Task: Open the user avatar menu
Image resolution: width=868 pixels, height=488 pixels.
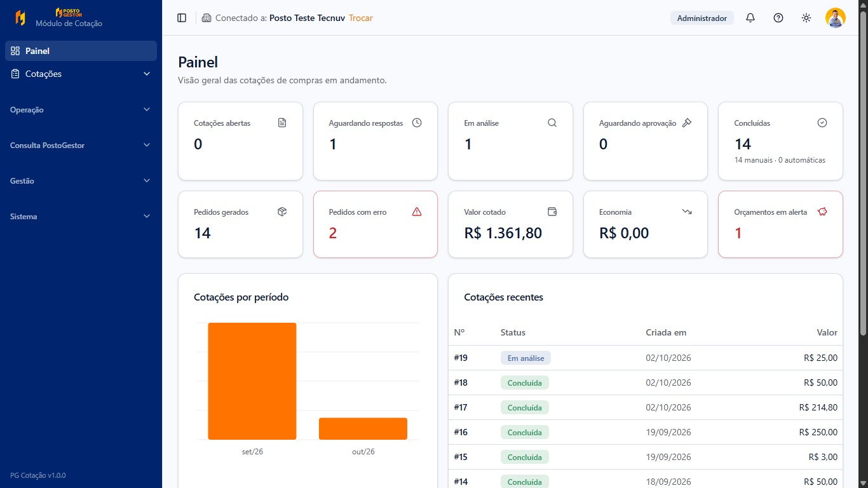Action: click(x=836, y=18)
